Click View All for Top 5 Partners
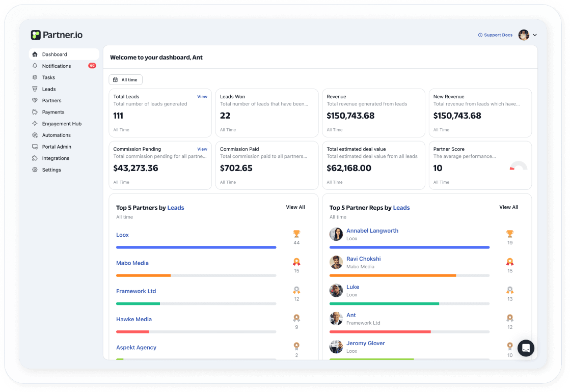This screenshot has width=570, height=392. coord(295,207)
